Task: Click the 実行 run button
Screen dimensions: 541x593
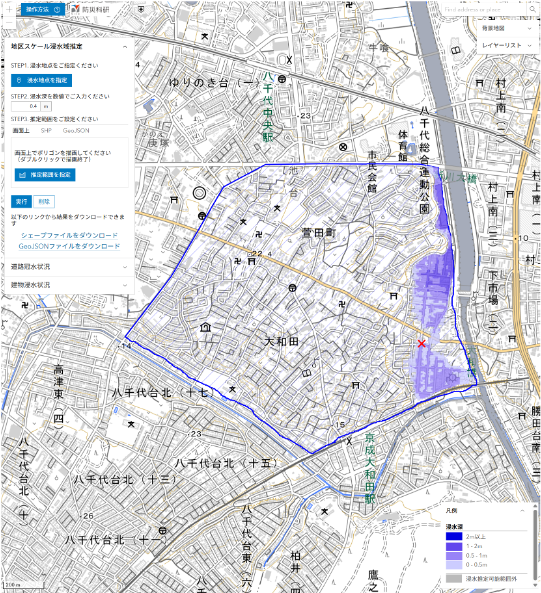Action: click(x=21, y=202)
